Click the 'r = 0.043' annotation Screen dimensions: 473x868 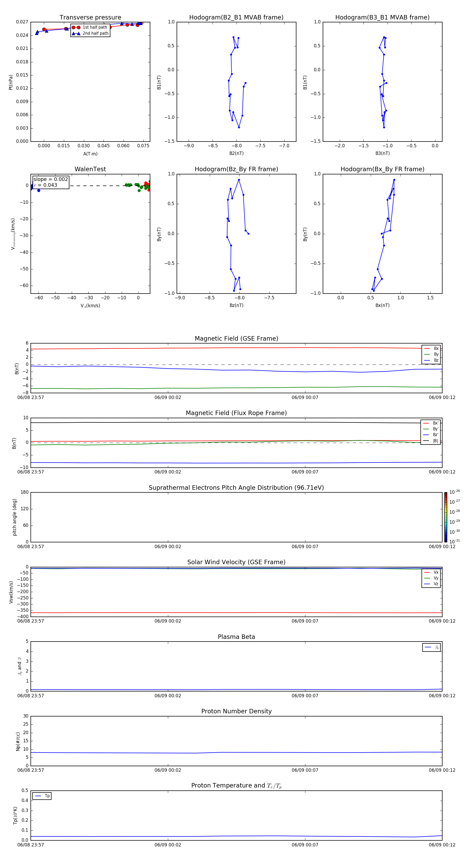coord(46,185)
